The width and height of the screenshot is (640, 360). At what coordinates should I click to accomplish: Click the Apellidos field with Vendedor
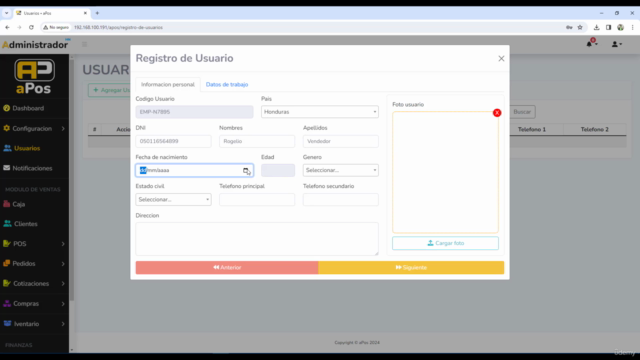(x=340, y=141)
